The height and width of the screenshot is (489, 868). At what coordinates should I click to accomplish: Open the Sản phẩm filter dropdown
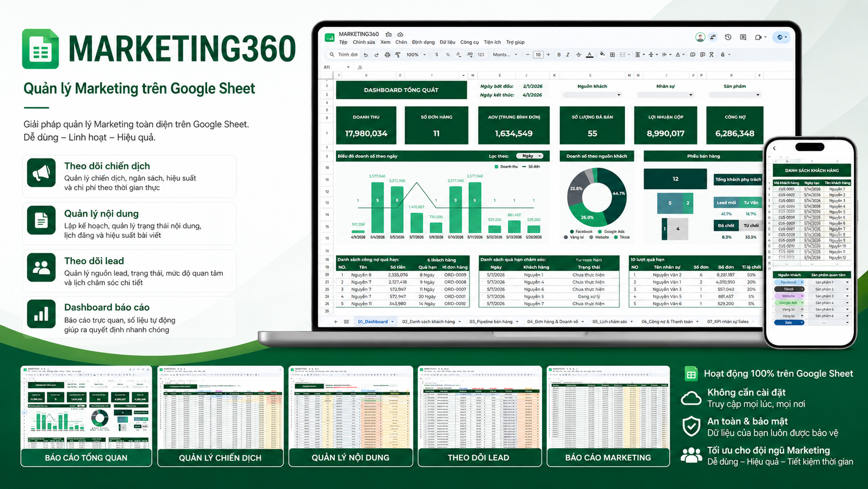tap(735, 95)
